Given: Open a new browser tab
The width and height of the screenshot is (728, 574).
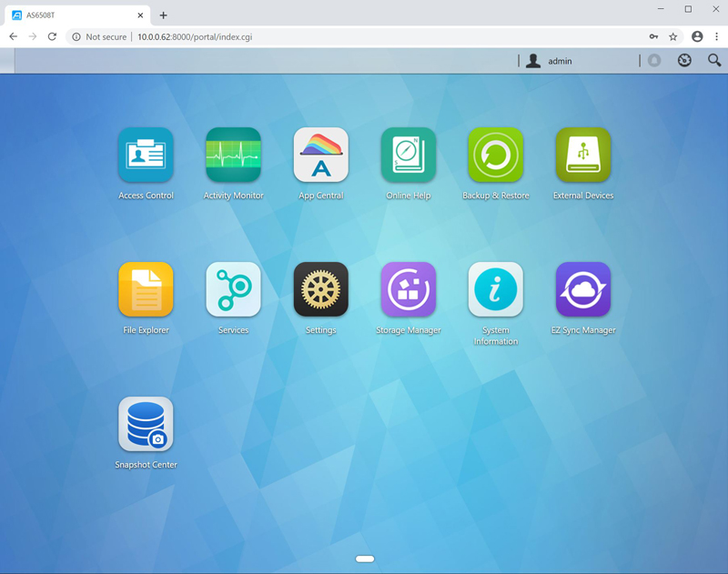Looking at the screenshot, I should click(x=163, y=15).
